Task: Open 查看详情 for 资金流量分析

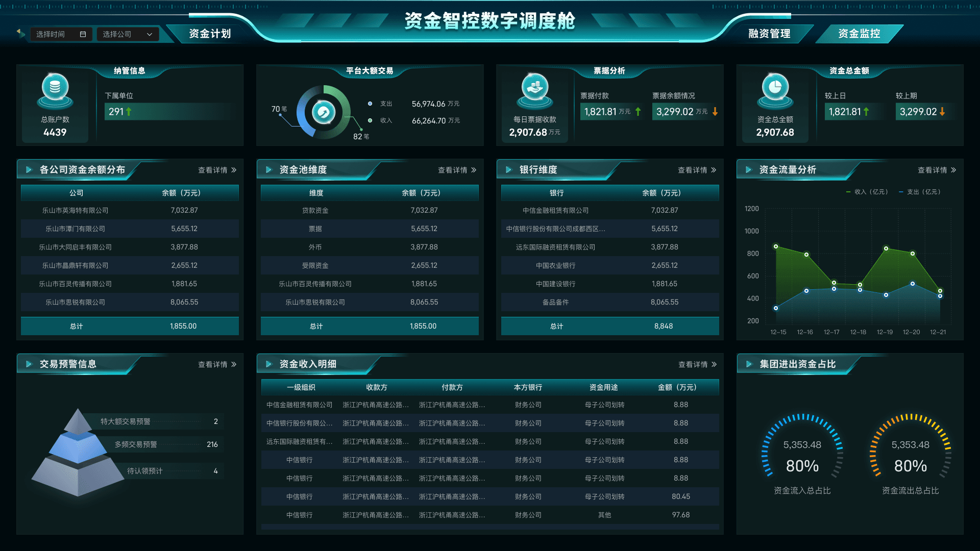Action: tap(937, 170)
